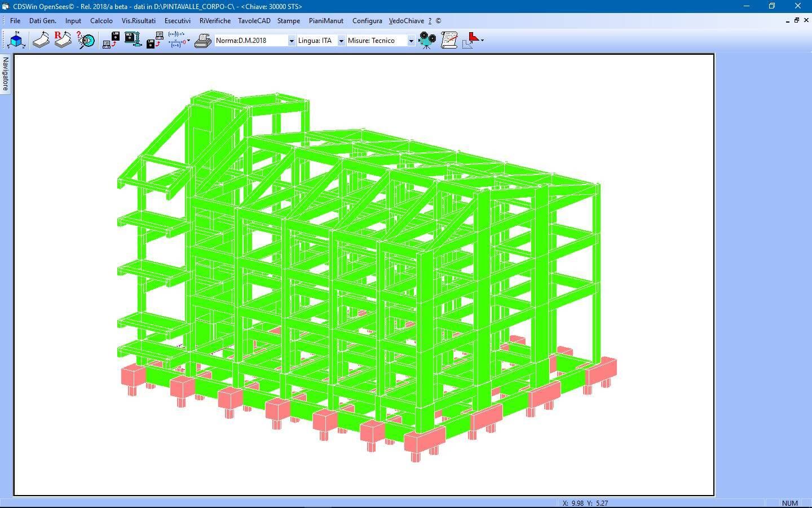The image size is (812, 508).
Task: Click the formula equations toolbar icon
Action: click(177, 40)
